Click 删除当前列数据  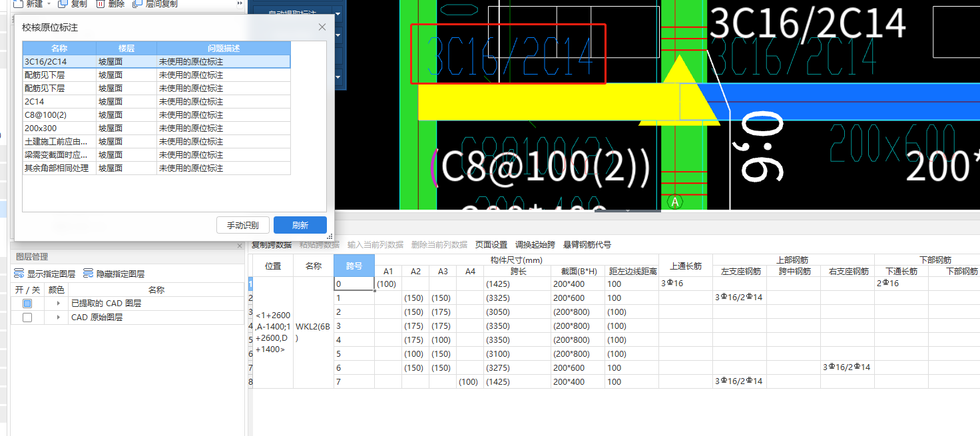tap(439, 245)
